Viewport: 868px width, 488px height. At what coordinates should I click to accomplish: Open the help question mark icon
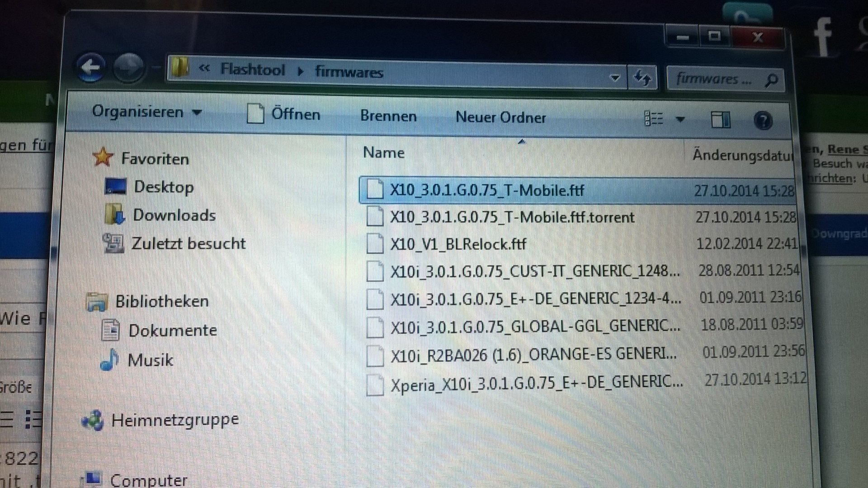pos(763,121)
